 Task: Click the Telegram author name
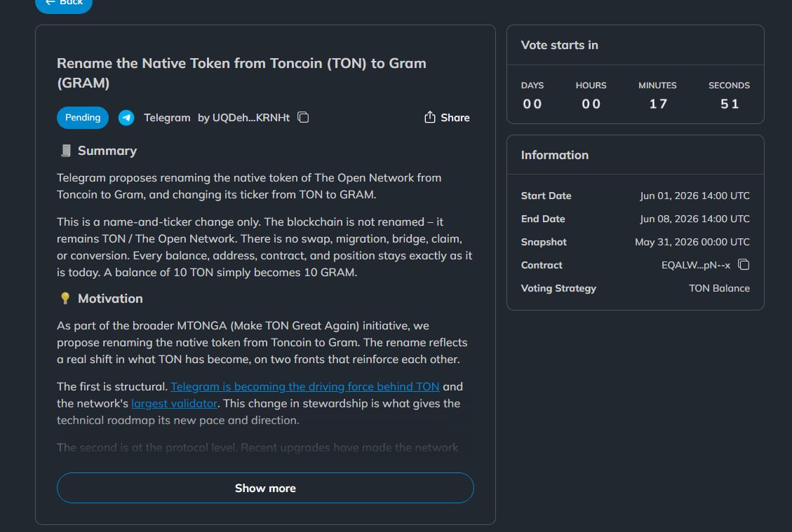pos(167,118)
